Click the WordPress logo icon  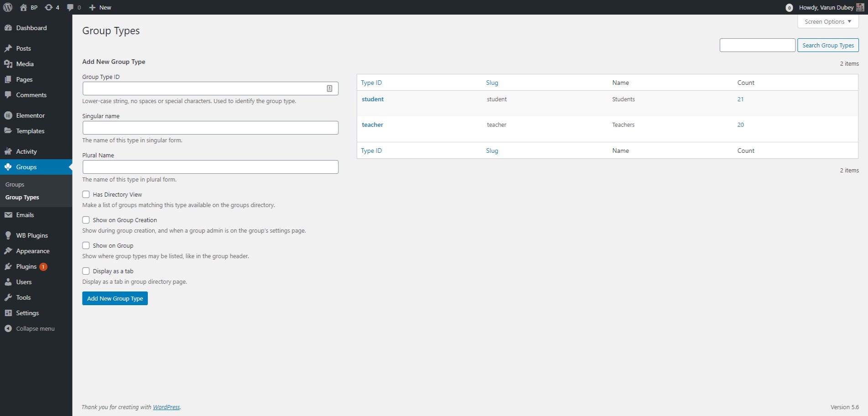tap(8, 7)
